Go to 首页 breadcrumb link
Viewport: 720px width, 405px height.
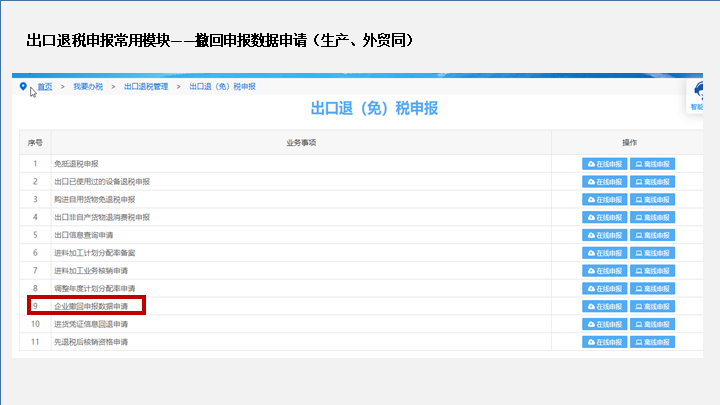(45, 87)
